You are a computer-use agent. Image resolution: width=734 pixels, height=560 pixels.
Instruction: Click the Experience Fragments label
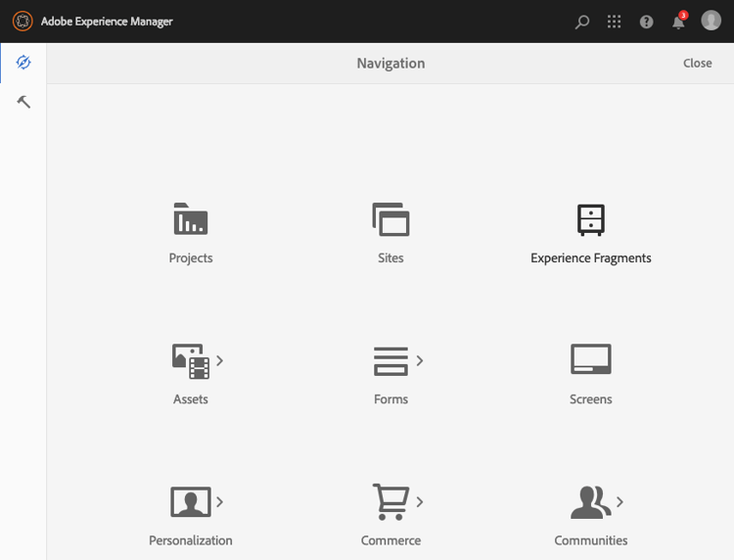[x=591, y=258]
